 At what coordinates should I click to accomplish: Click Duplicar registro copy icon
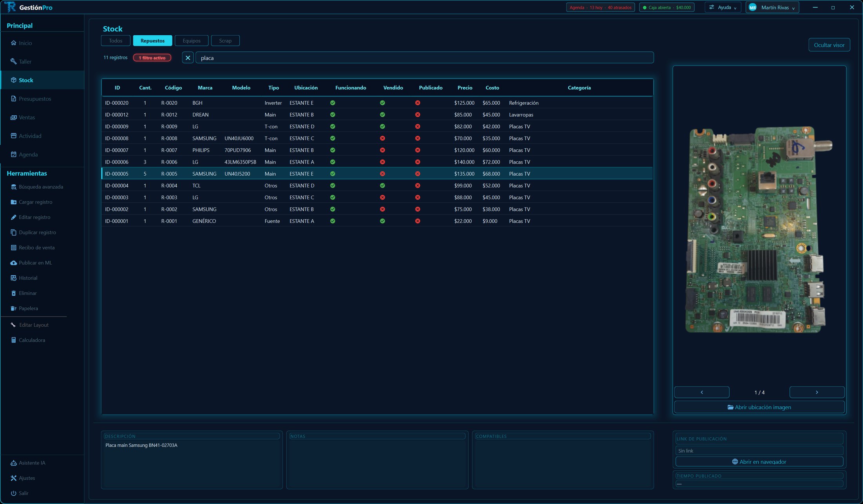pos(13,232)
